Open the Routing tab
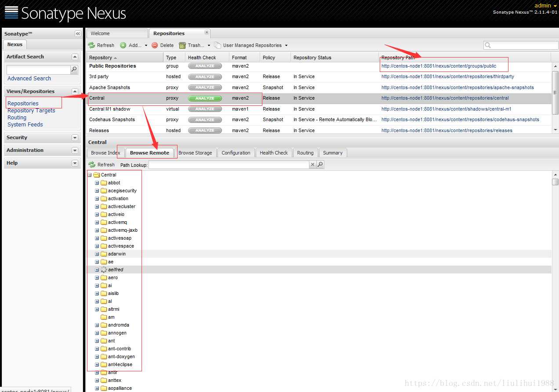The height and width of the screenshot is (392, 559). (305, 153)
